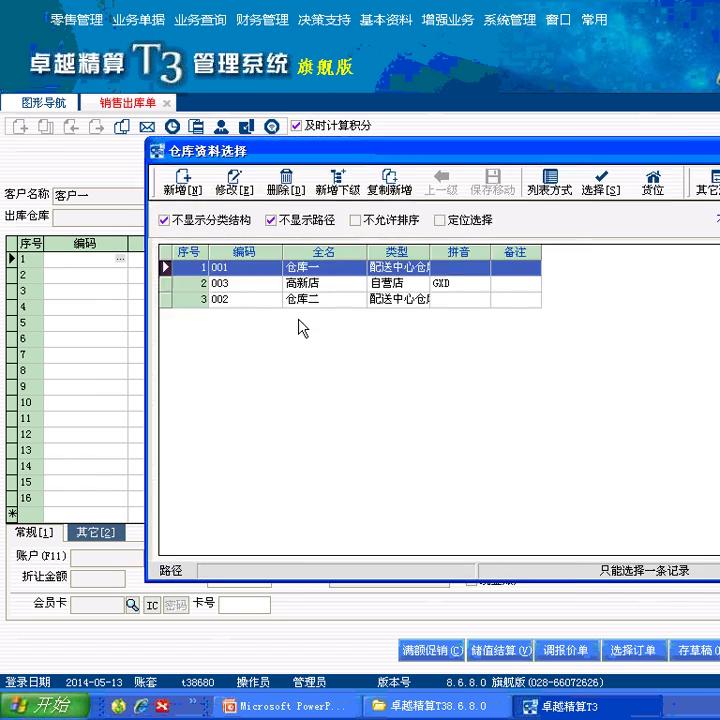Click the 删除[D] trash icon
This screenshot has height=720, width=720.
(286, 176)
